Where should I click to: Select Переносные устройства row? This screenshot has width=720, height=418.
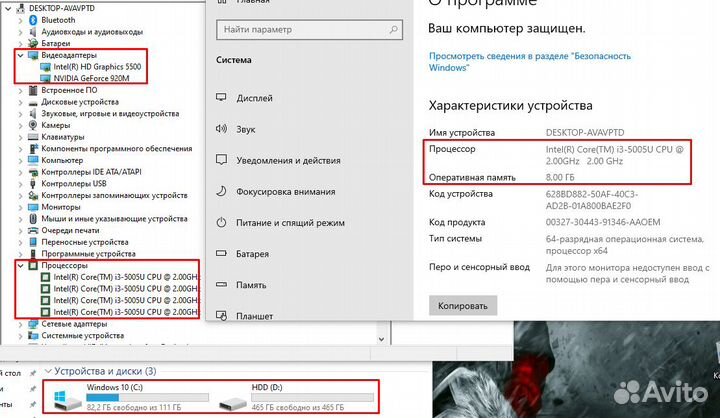point(85,242)
